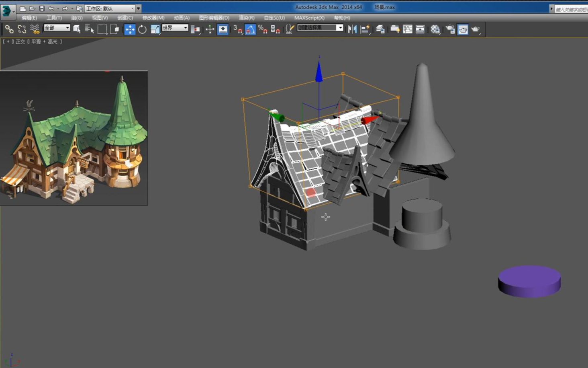Screen dimensions: 588x368
Task: Open the 创建(C) menu
Action: point(125,18)
